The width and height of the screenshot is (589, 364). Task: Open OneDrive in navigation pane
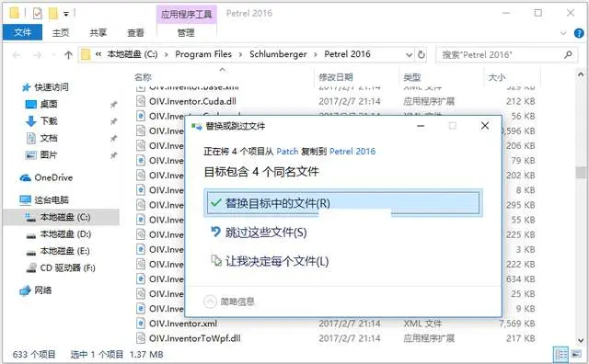coord(47,177)
